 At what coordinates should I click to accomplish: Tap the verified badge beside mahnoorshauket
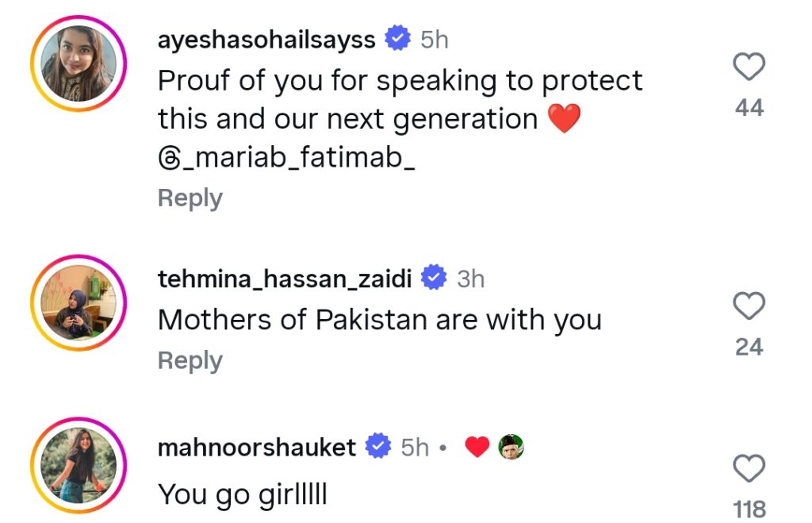click(x=378, y=446)
